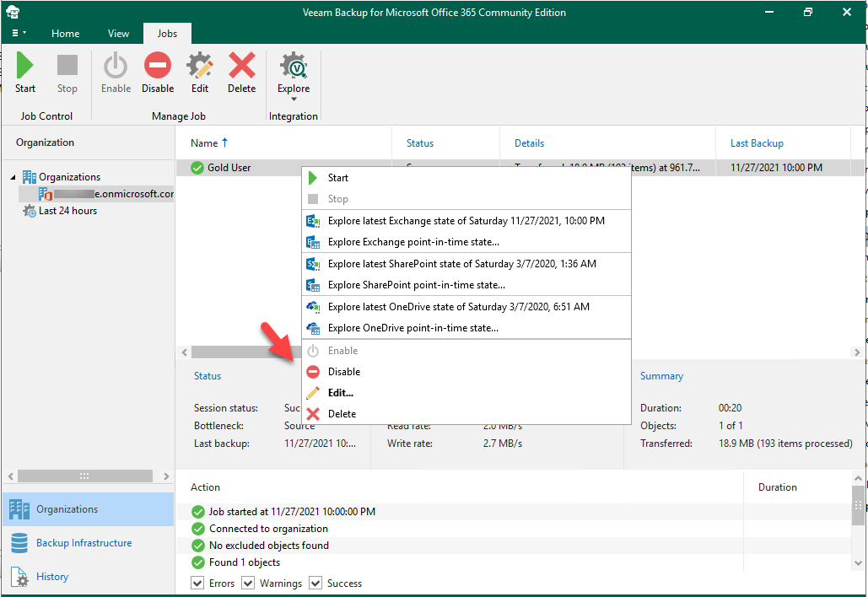Click the organization tree horizontal scrollbar thumb

(84, 476)
